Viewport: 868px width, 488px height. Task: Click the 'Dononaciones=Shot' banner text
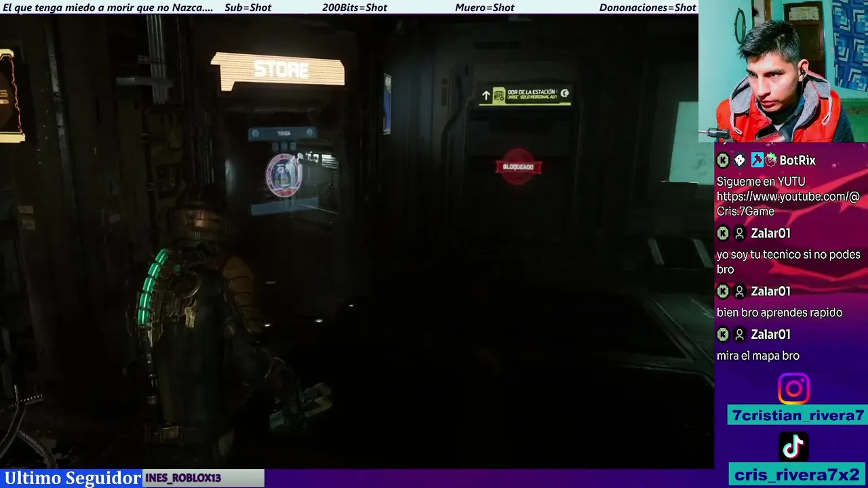click(x=648, y=7)
